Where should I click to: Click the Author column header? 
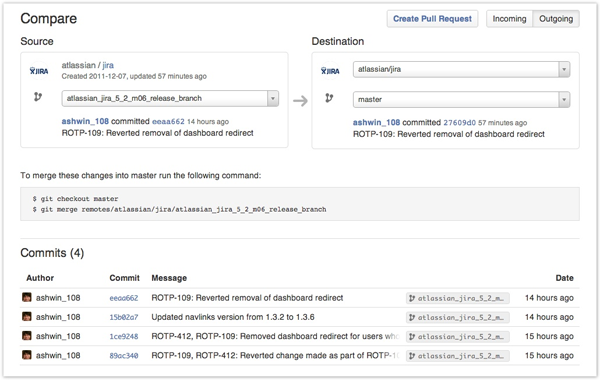click(x=40, y=278)
